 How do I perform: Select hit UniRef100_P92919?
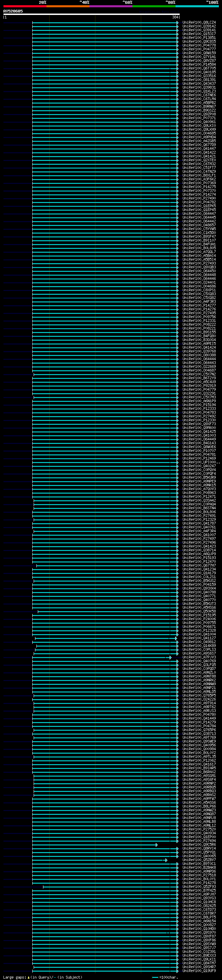(x=199, y=386)
